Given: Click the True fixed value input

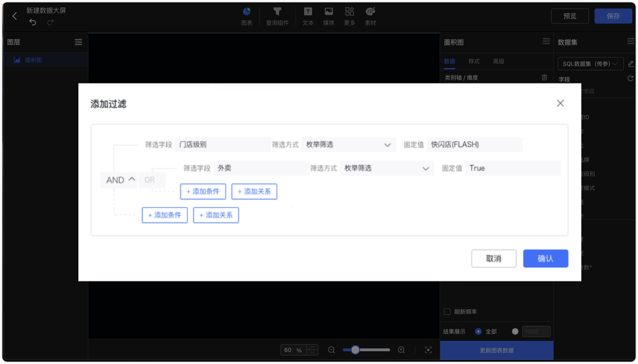Looking at the screenshot, I should [513, 168].
